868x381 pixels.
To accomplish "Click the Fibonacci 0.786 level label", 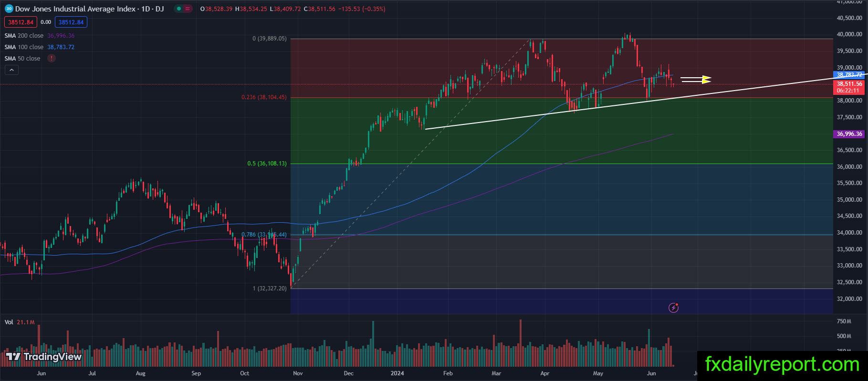I will (264, 235).
